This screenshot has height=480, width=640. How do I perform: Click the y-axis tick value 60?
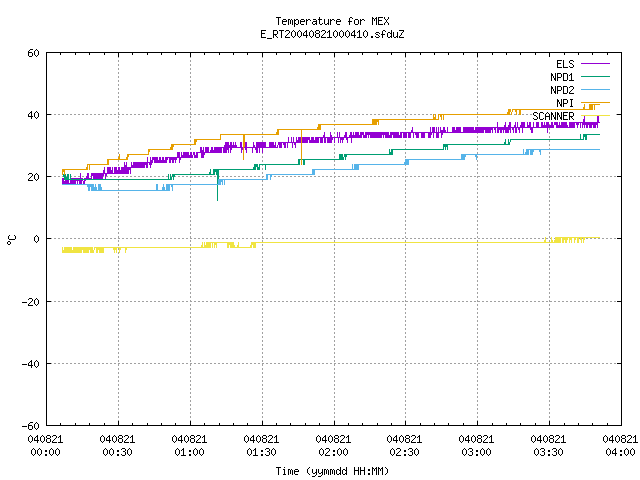33,53
